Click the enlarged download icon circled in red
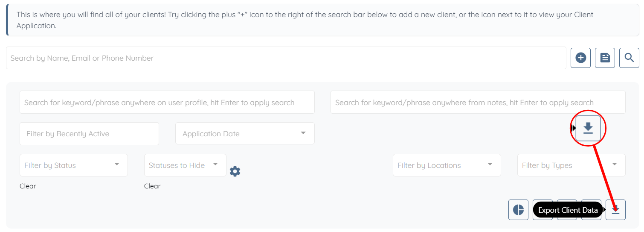This screenshot has height=232, width=644. point(588,128)
